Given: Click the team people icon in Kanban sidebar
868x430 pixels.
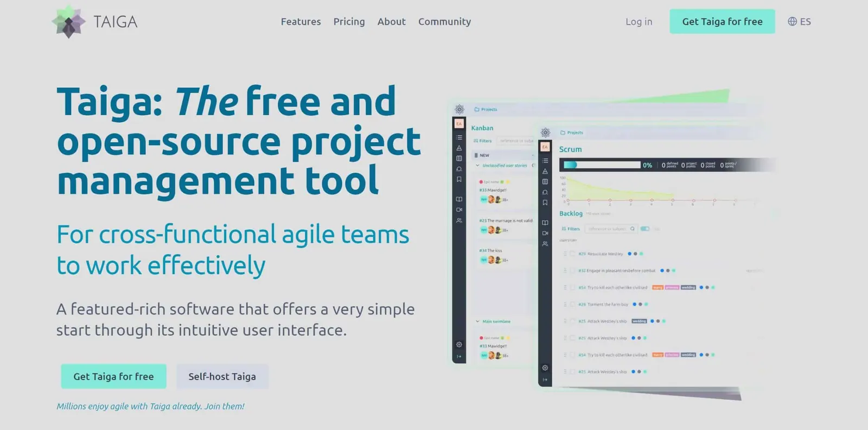Looking at the screenshot, I should pos(459,220).
